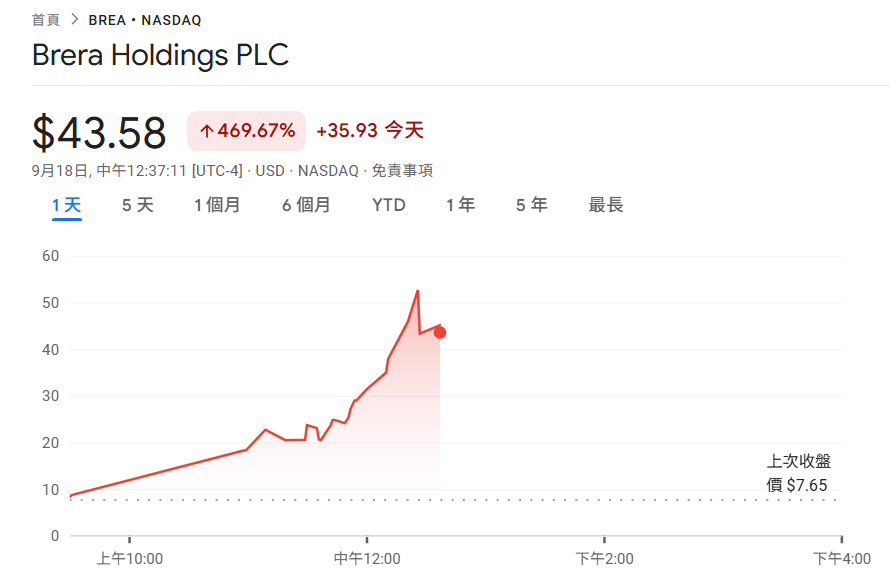Switch to the 5年 range tab
Image resolution: width=890 pixels, height=580 pixels.
531,205
